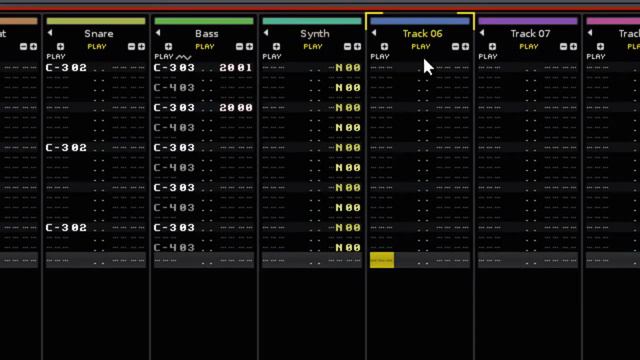Remove an effect column from Snare track

tap(131, 47)
